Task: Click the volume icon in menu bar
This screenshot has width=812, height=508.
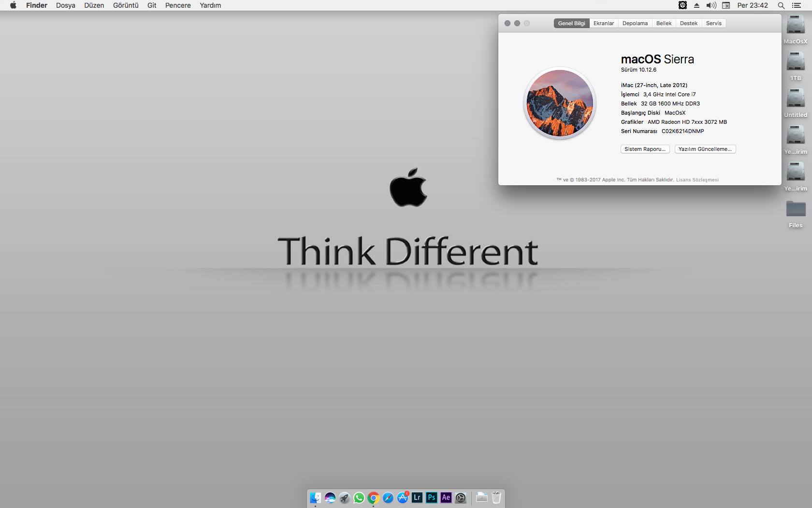Action: (711, 5)
